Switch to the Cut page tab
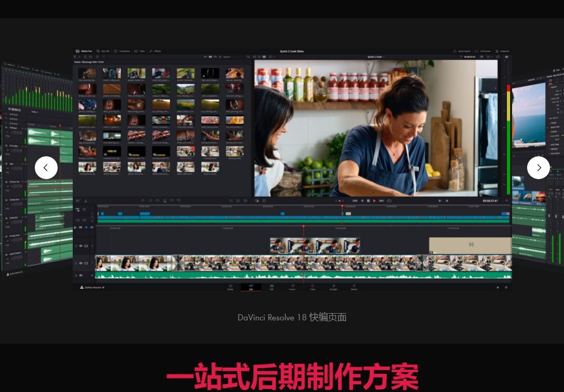Viewport: 564px width, 392px height. point(251,287)
